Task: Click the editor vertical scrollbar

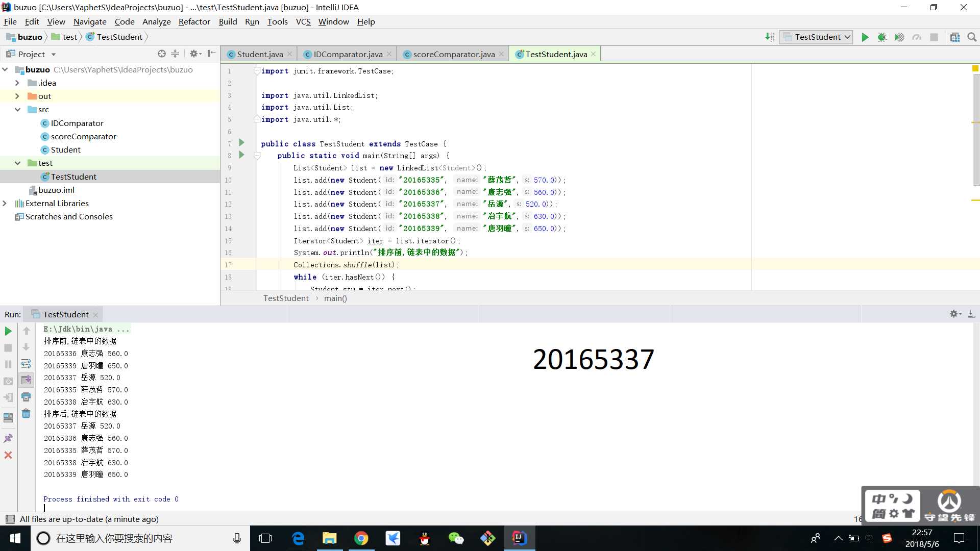Action: [x=976, y=130]
